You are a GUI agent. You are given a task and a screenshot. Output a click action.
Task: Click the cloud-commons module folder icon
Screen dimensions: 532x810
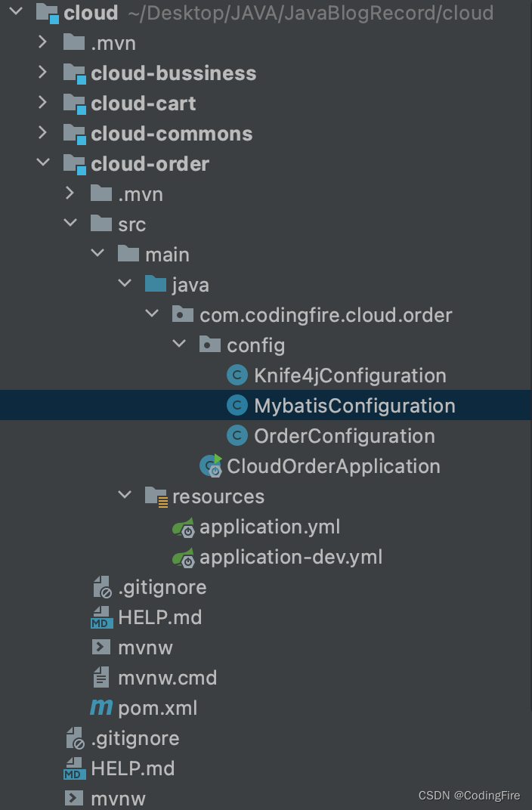(74, 134)
